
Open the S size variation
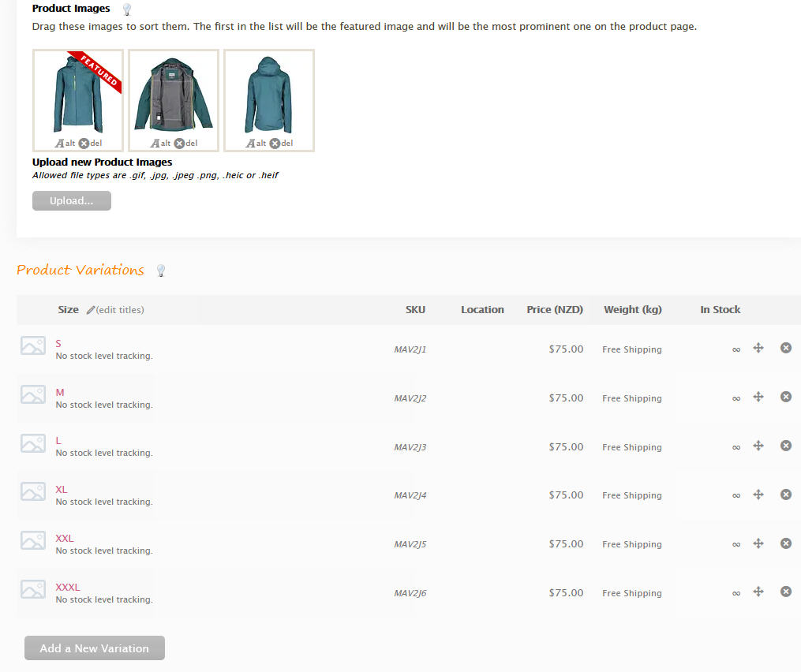[58, 344]
